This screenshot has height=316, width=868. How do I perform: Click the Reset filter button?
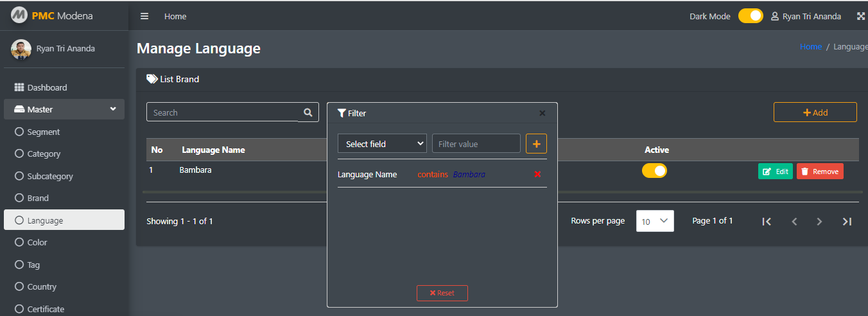click(x=442, y=293)
